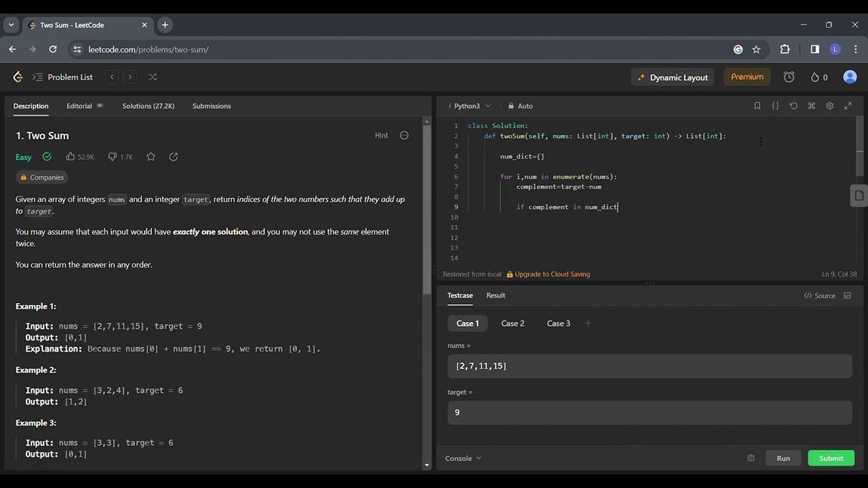Click the thumbs up like icon
This screenshot has width=868, height=488.
coord(71,157)
